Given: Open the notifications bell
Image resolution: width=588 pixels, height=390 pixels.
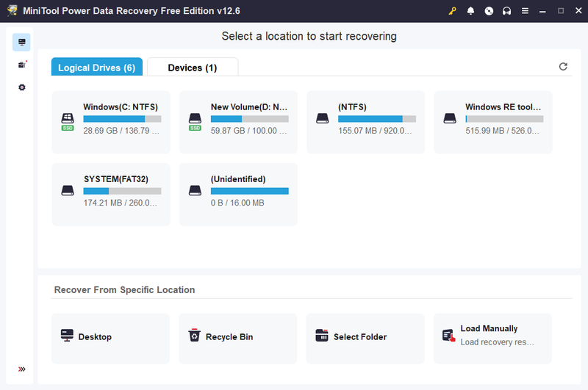Looking at the screenshot, I should [x=470, y=11].
